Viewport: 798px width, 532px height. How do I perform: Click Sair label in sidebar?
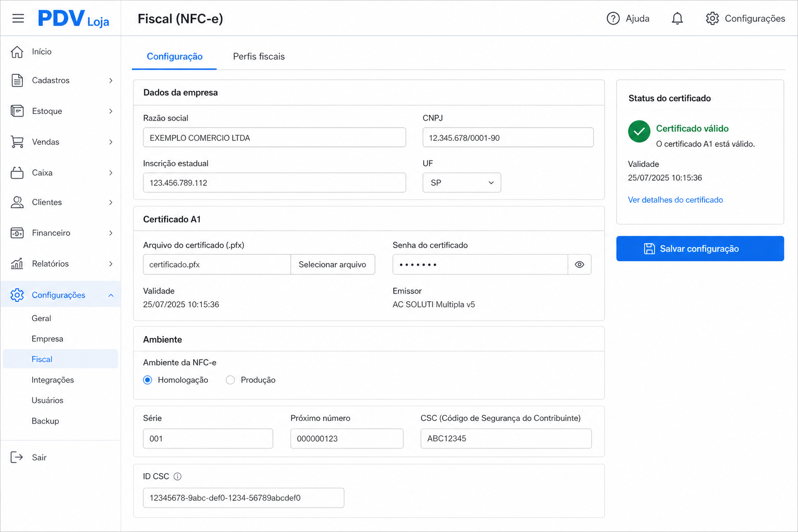39,457
